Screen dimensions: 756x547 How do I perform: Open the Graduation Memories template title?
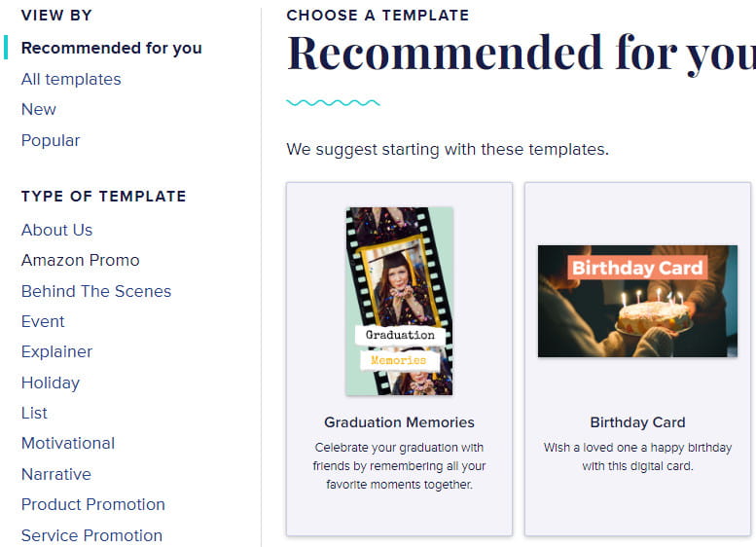click(x=399, y=422)
